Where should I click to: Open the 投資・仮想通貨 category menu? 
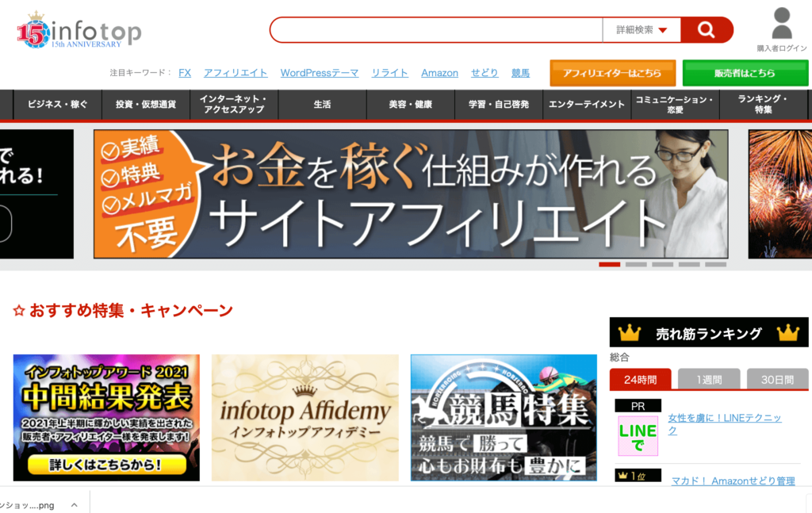(146, 105)
